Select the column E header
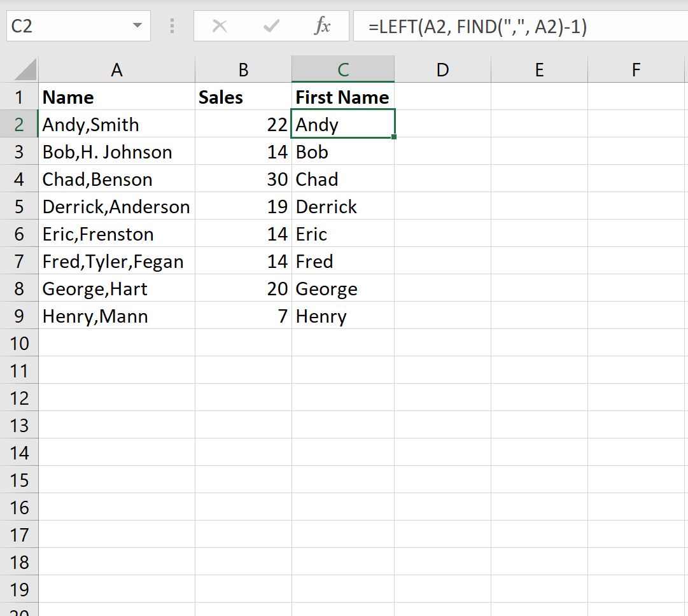Screen dimensions: 688x616 [x=539, y=69]
